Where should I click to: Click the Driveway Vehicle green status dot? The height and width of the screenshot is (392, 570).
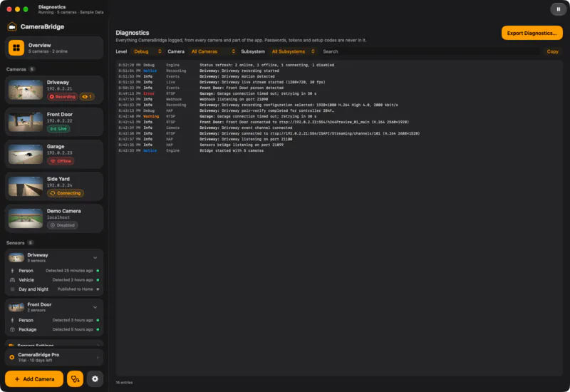pyautogui.click(x=98, y=280)
